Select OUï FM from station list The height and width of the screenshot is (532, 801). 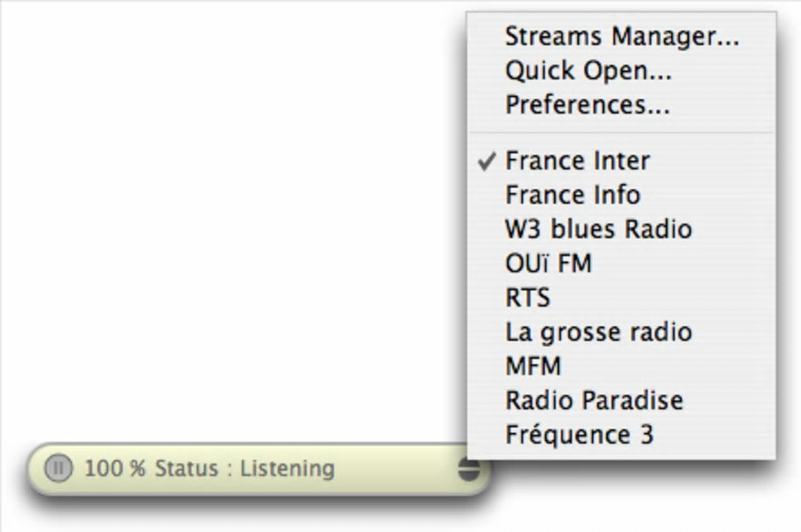pos(548,264)
